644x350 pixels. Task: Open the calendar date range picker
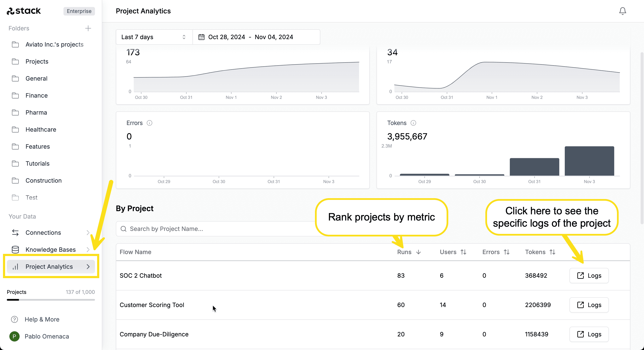[x=256, y=37]
